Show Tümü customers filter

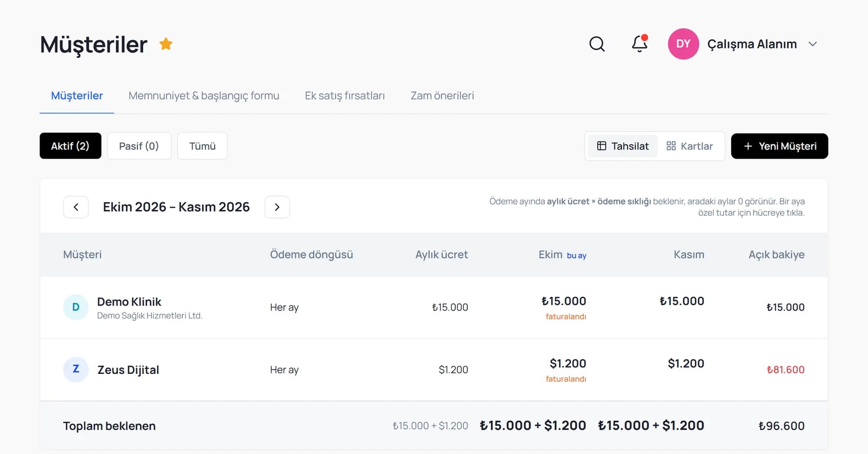[x=203, y=146]
